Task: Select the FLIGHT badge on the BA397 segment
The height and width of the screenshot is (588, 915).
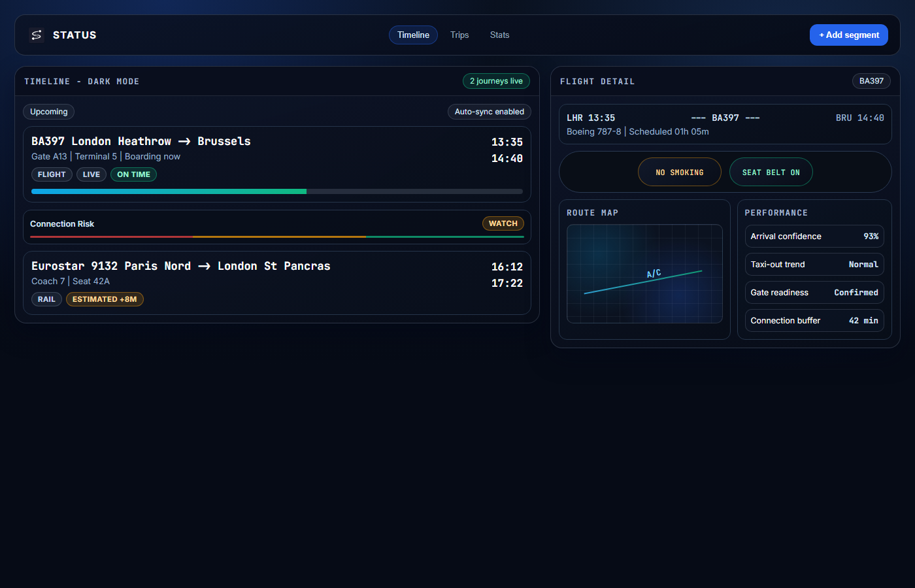Action: point(52,174)
